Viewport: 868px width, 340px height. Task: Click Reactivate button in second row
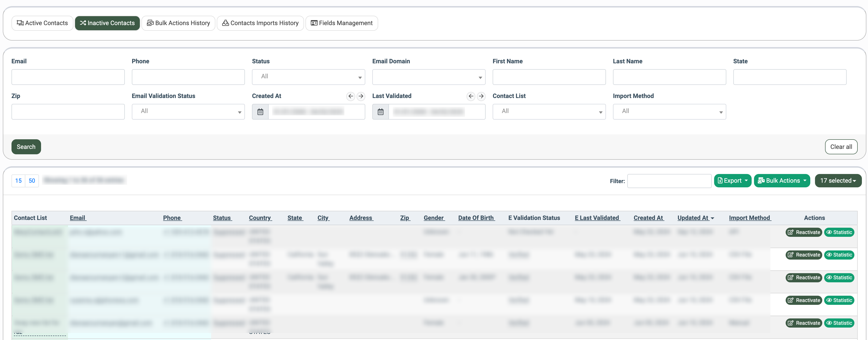(804, 255)
